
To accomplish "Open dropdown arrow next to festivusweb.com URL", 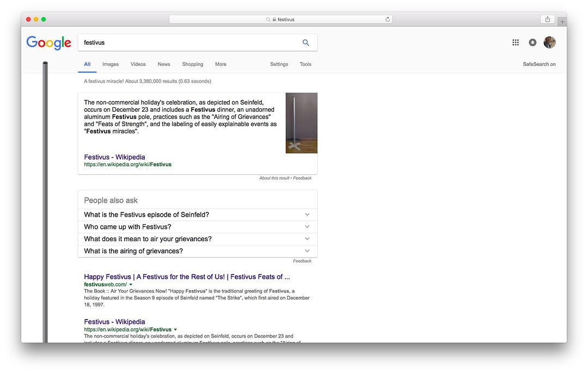I will click(x=131, y=285).
